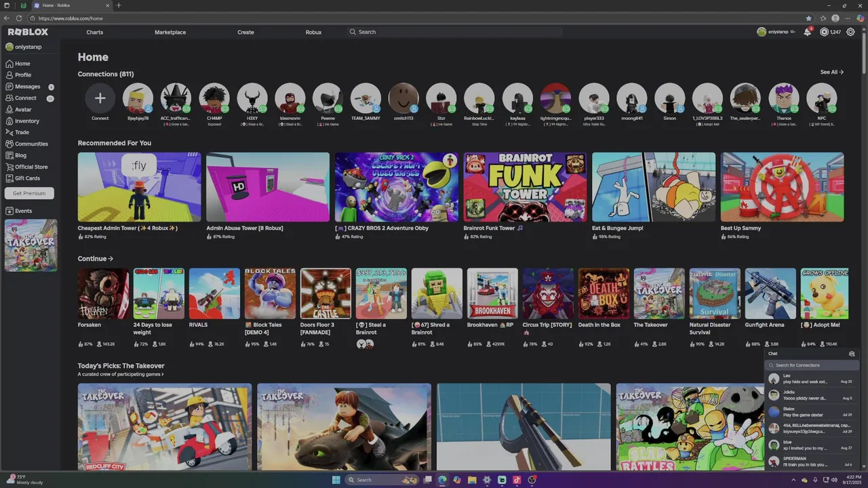Open the Takeover event thumbnail in sidebar
868x488 pixels.
coord(31,245)
